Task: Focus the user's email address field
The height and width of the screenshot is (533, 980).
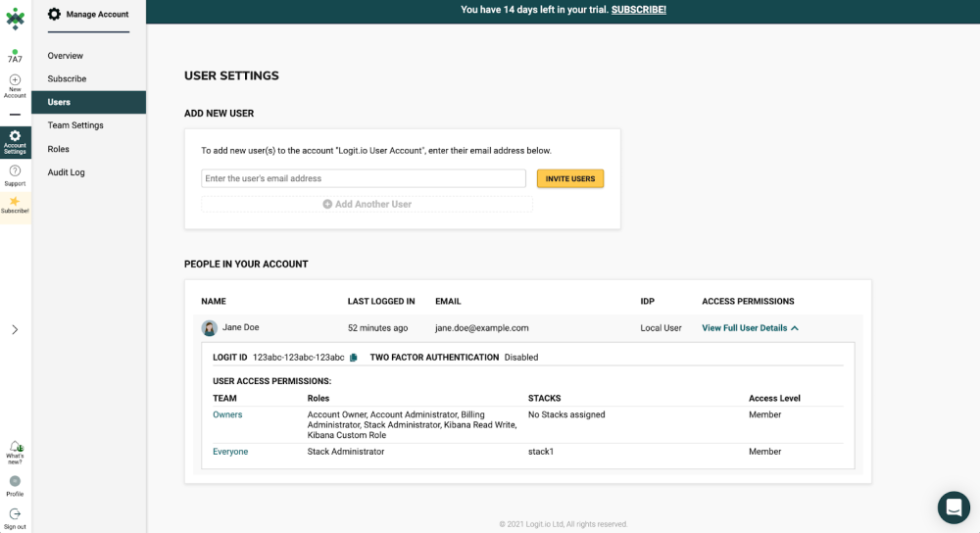Action: pyautogui.click(x=363, y=178)
